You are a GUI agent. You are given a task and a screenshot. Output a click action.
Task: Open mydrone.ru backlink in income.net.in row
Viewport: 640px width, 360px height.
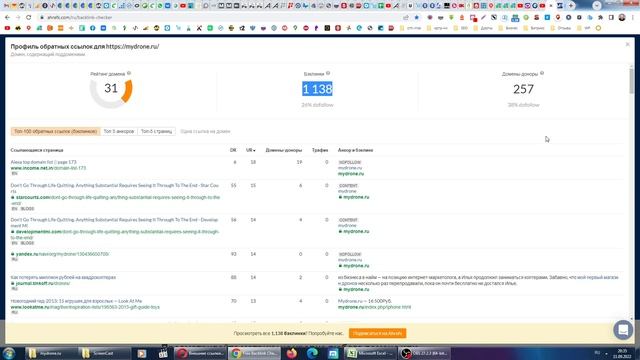(x=351, y=174)
